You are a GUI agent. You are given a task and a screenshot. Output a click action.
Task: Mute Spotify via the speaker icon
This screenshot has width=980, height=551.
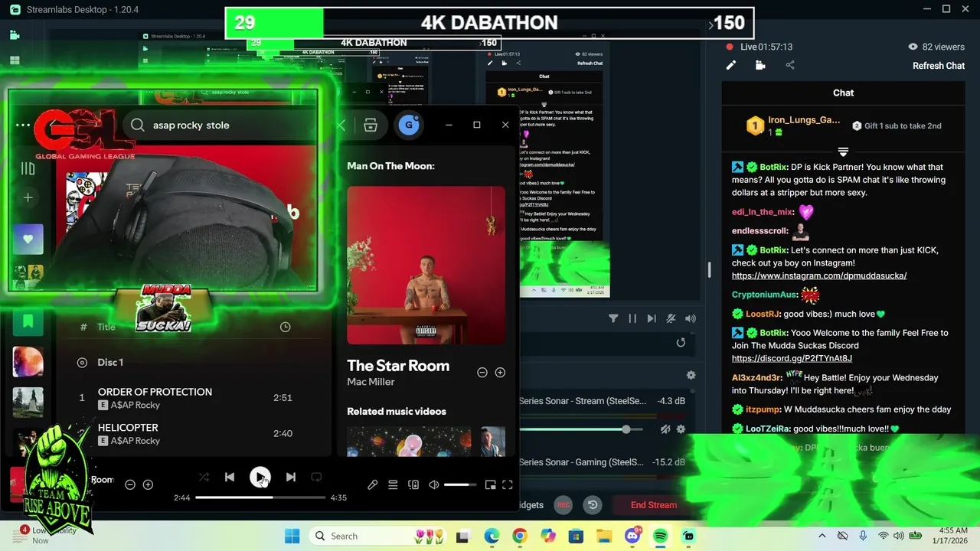[x=434, y=484]
